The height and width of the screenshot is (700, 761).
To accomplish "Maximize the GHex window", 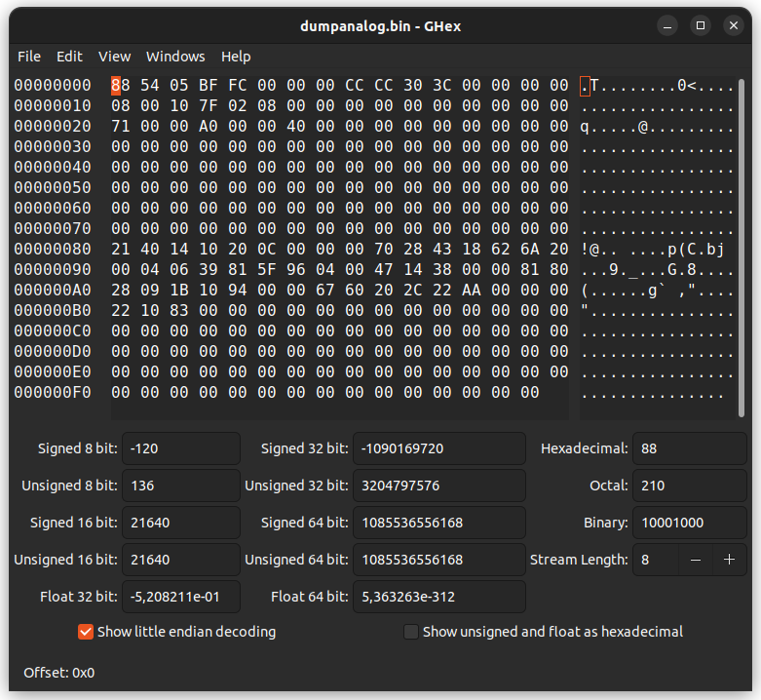I will (700, 26).
